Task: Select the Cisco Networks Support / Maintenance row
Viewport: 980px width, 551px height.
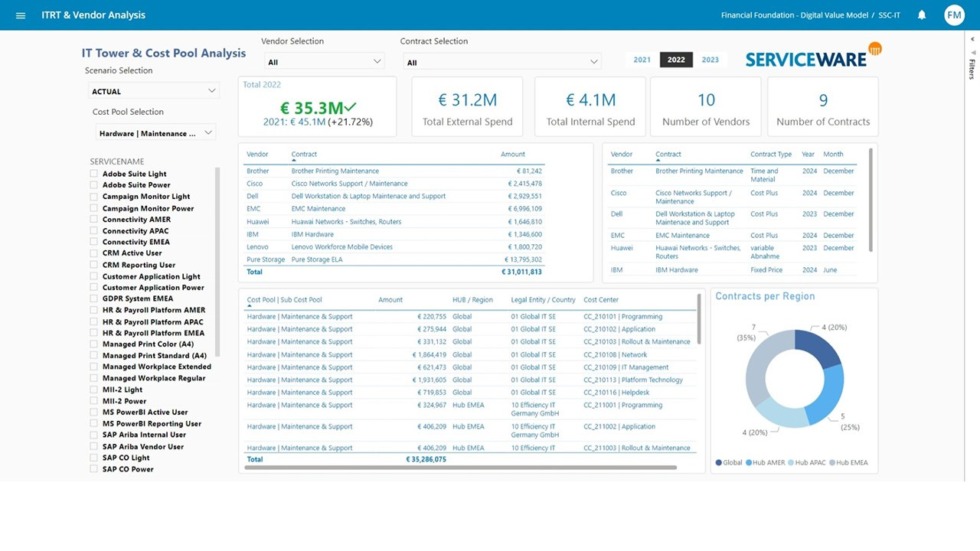Action: (x=394, y=184)
